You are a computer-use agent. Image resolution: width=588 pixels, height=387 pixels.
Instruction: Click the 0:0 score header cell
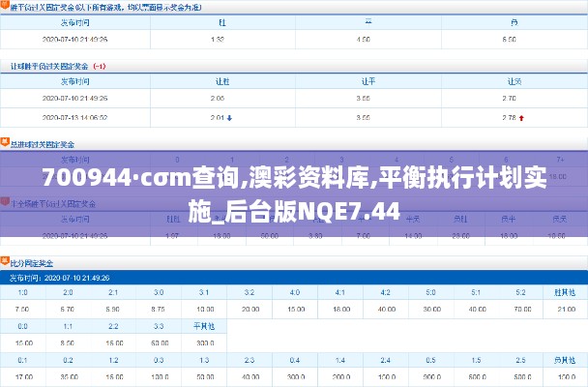23,326
